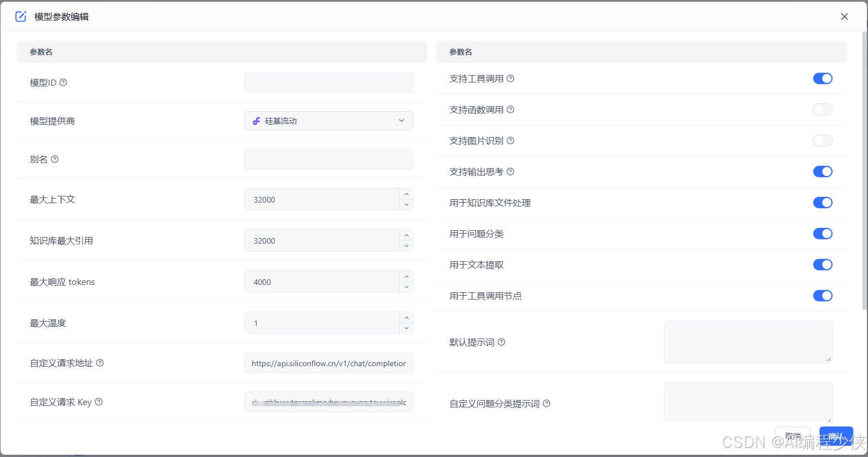Click the 硅基流动 provider logo icon
This screenshot has width=868, height=457.
click(x=257, y=120)
